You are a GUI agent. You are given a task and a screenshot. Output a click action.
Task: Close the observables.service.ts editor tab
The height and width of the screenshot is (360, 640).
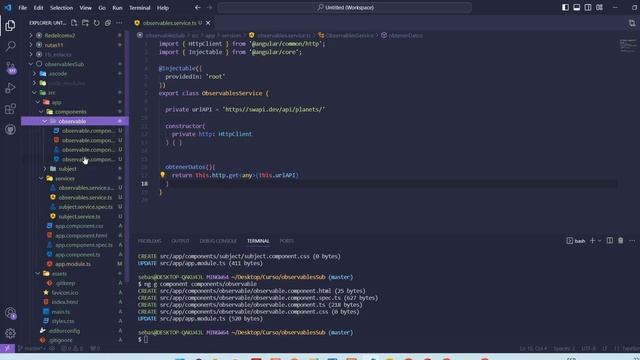(x=208, y=23)
